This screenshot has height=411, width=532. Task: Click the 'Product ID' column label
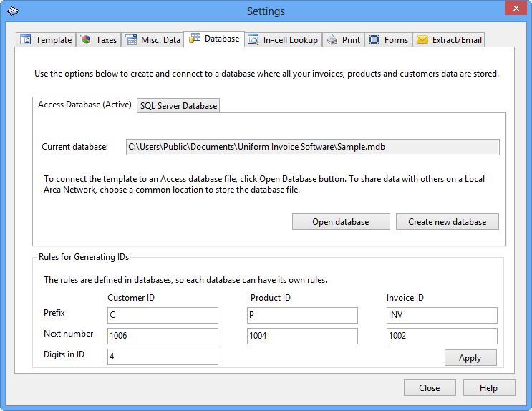point(271,298)
